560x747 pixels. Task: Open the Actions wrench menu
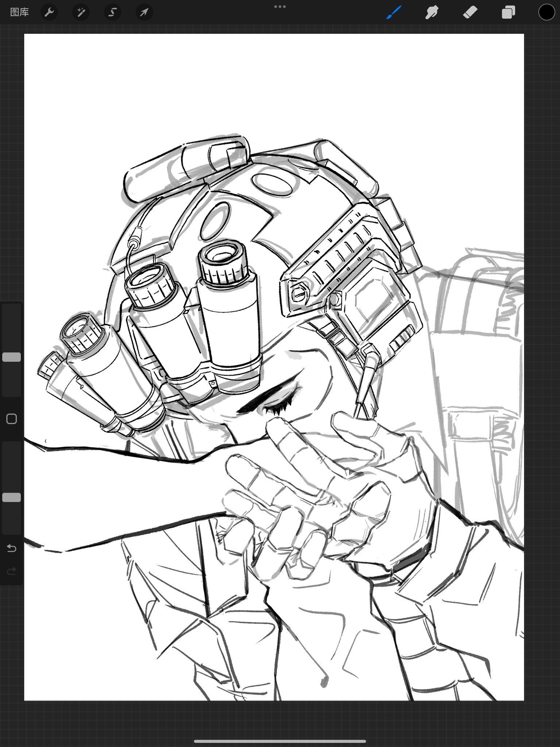[x=49, y=13]
